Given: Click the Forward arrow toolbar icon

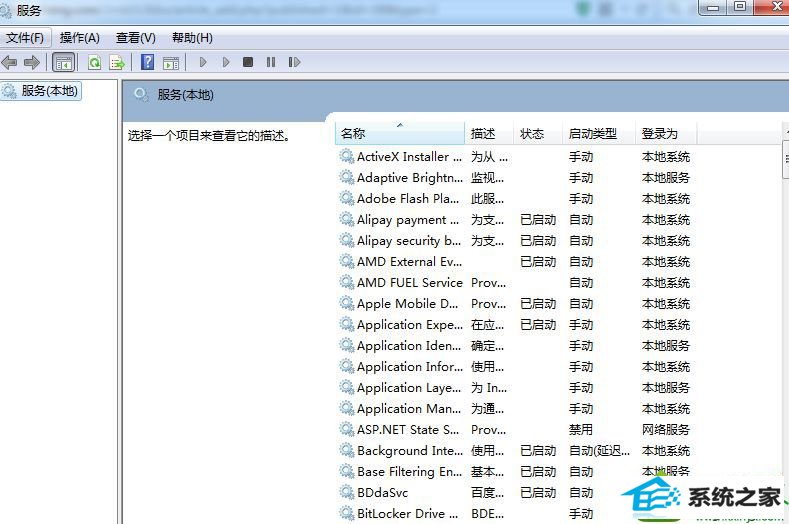Looking at the screenshot, I should (32, 62).
